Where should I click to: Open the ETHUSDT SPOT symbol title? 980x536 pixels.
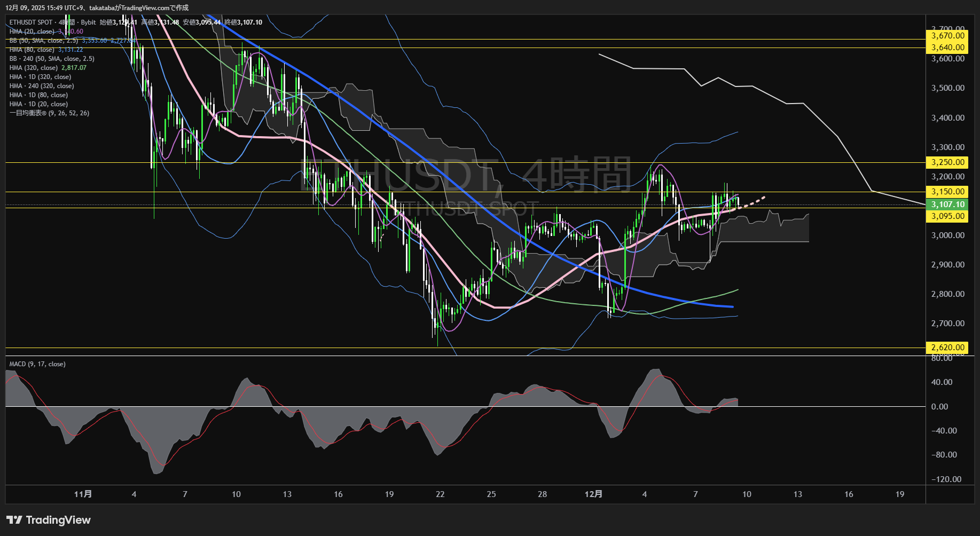(31, 22)
